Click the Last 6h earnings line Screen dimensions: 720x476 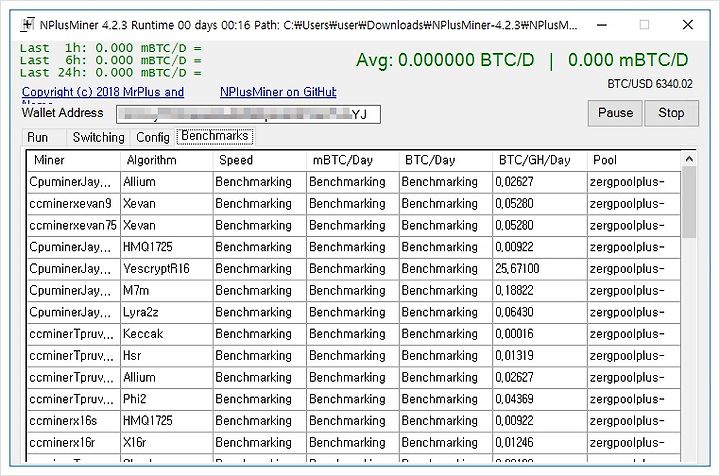click(x=111, y=60)
